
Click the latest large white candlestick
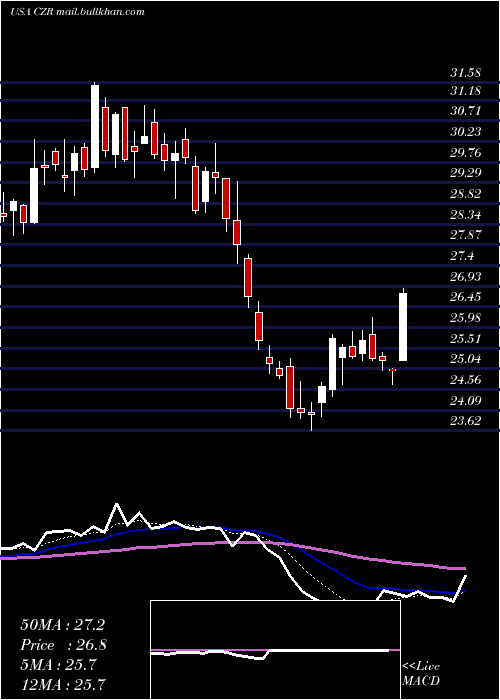(x=403, y=327)
